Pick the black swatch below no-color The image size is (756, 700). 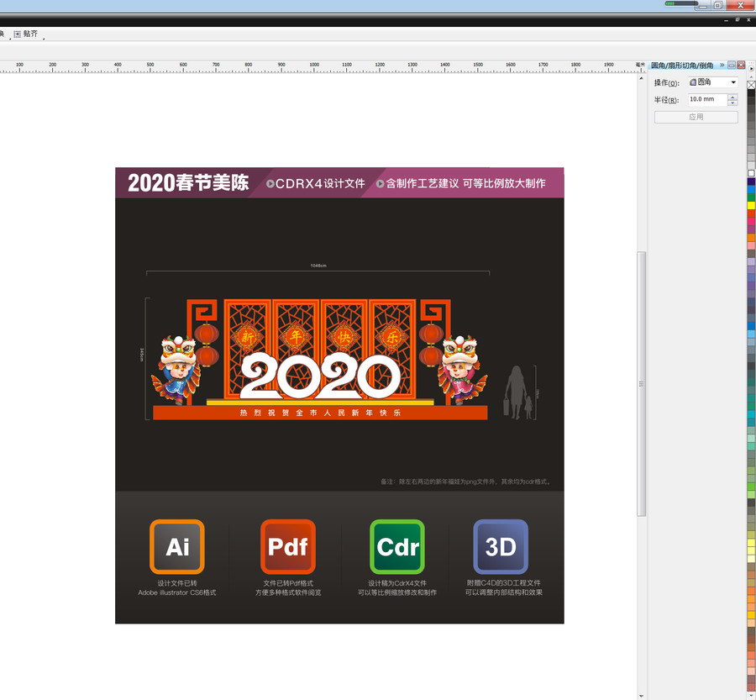(x=751, y=93)
